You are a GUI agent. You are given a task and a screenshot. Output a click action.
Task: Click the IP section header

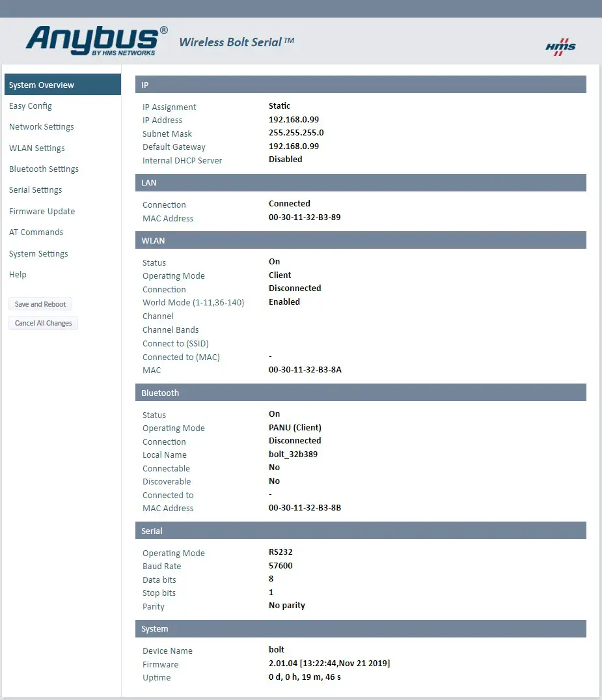361,85
